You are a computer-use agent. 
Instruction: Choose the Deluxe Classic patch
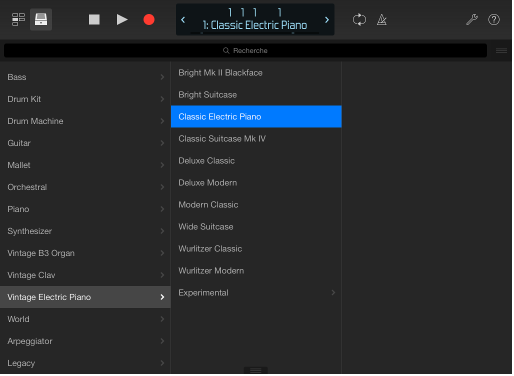tap(256, 161)
